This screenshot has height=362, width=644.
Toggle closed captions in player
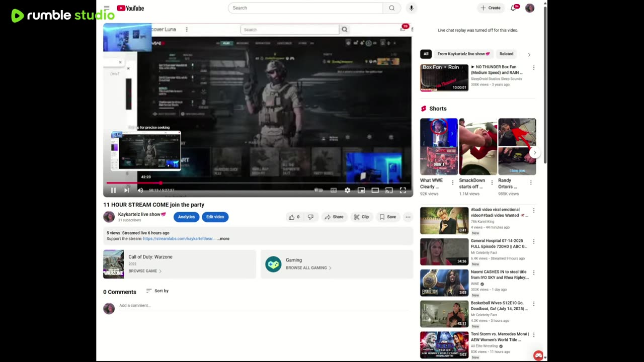[334, 190]
